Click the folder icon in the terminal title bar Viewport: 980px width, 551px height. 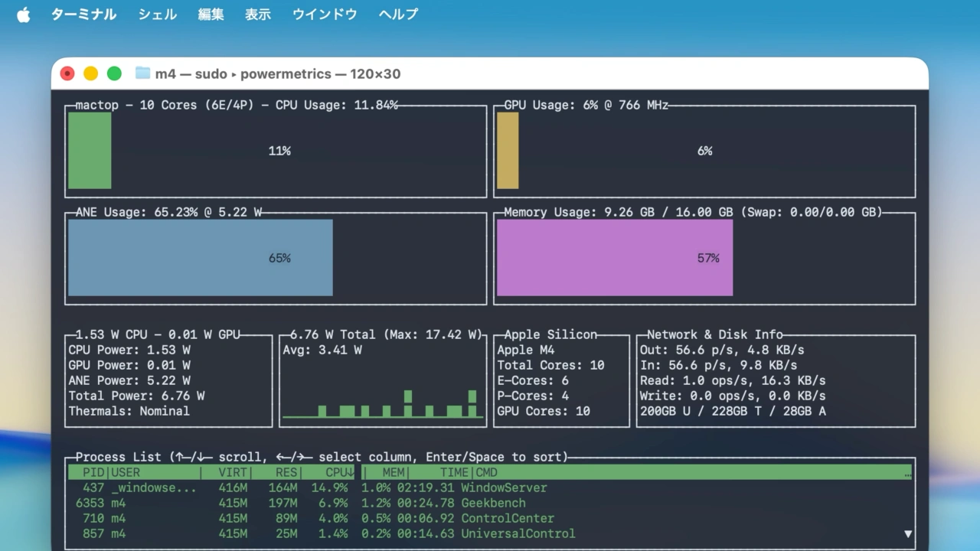(x=142, y=73)
